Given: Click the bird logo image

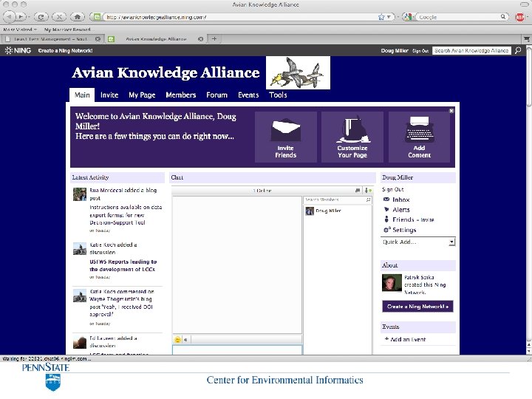Looking at the screenshot, I should tap(298, 73).
